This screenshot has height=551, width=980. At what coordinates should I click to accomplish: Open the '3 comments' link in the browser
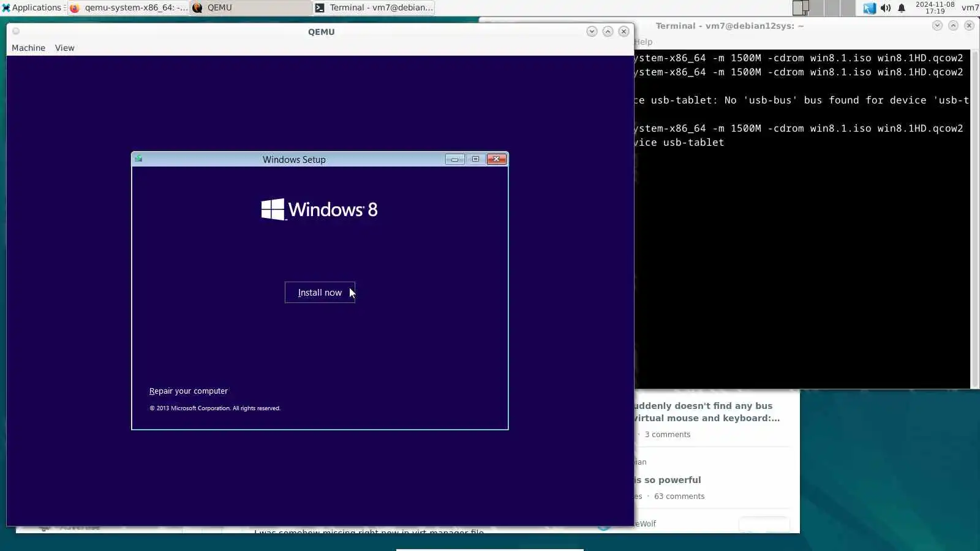point(667,435)
